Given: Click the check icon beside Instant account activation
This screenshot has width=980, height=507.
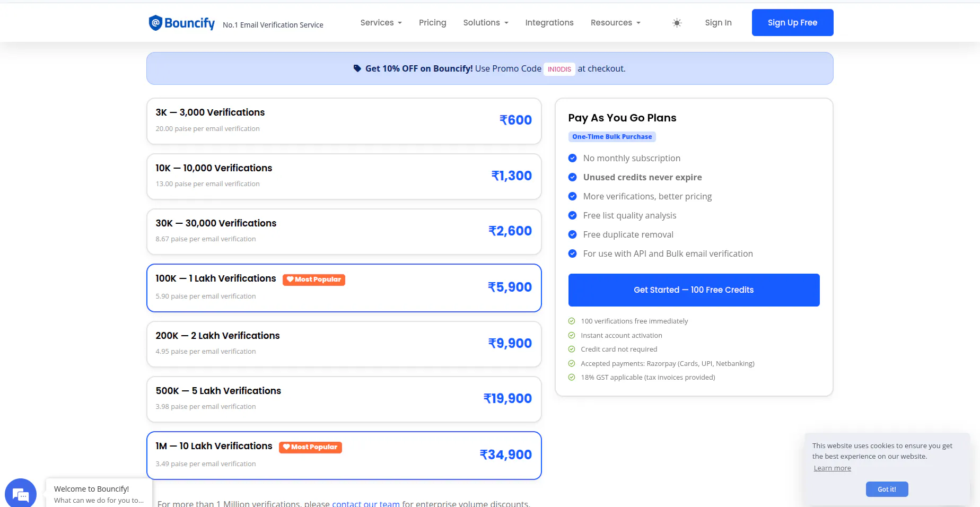Looking at the screenshot, I should [572, 335].
